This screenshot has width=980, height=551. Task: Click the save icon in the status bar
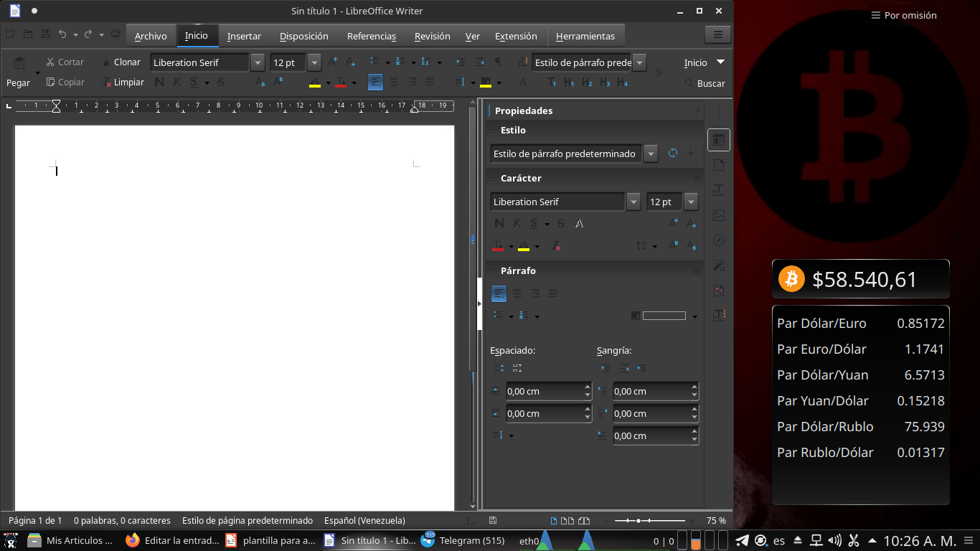point(492,521)
